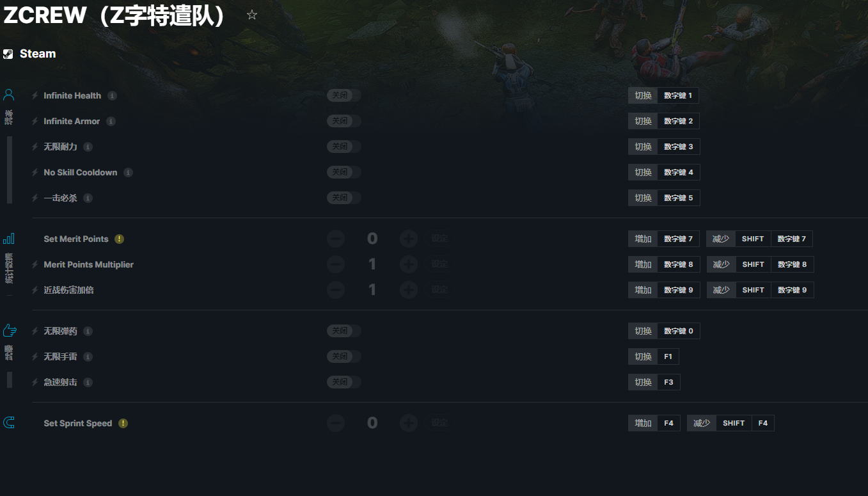Click the 设定 button for Set Merit Points
868x496 pixels.
(439, 239)
